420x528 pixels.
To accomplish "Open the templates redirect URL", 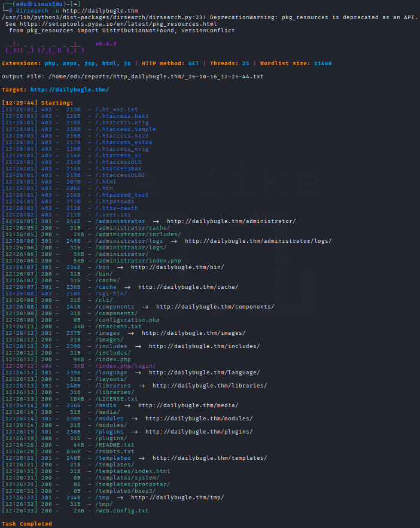I will point(210,458).
